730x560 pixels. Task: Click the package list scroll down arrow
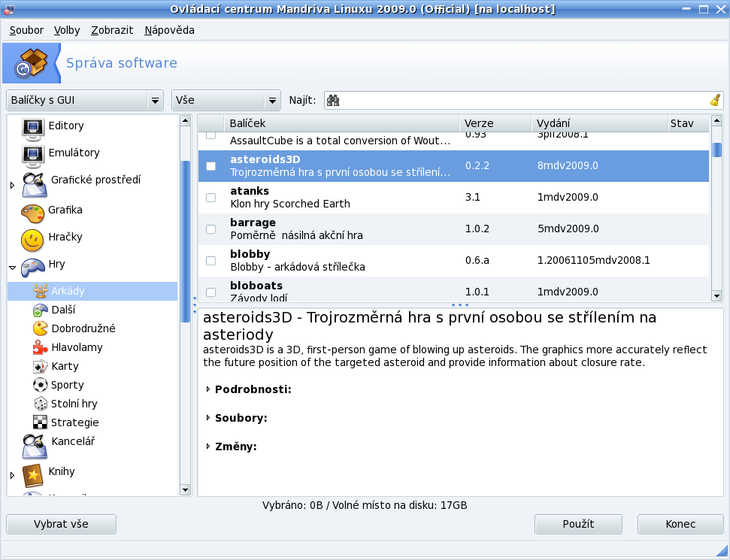coord(716,295)
